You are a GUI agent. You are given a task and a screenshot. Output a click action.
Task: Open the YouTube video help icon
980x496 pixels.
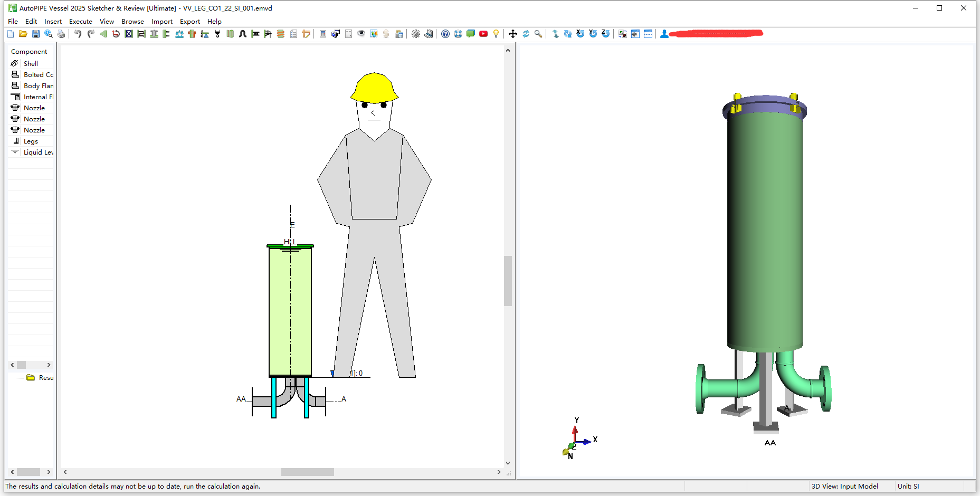(x=483, y=34)
